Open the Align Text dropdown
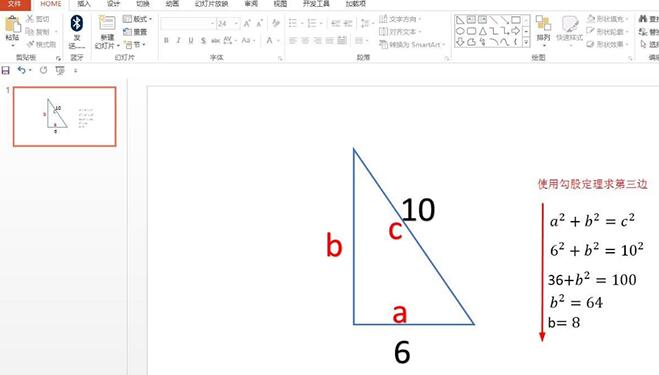Image resolution: width=659 pixels, height=375 pixels. 400,32
